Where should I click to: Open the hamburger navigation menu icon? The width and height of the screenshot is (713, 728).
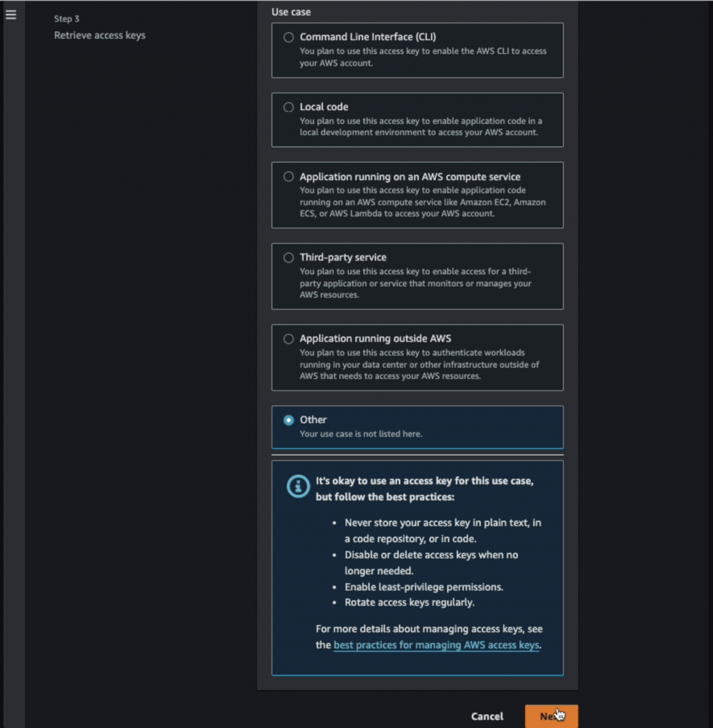click(10, 15)
